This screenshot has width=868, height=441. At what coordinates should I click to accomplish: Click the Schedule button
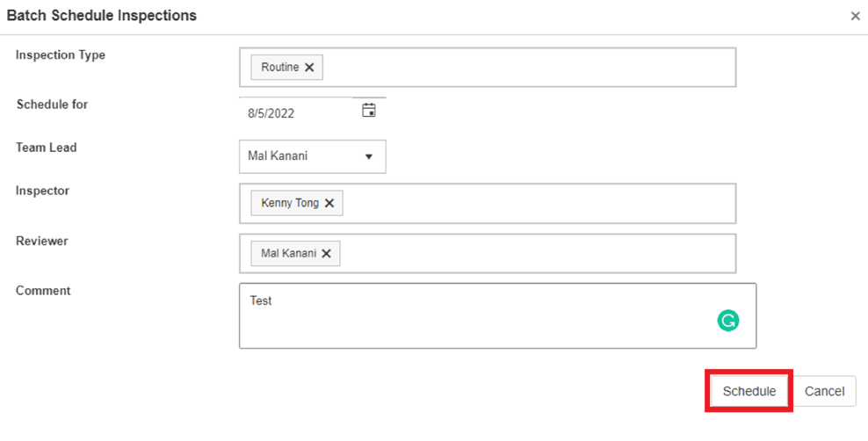point(749,391)
